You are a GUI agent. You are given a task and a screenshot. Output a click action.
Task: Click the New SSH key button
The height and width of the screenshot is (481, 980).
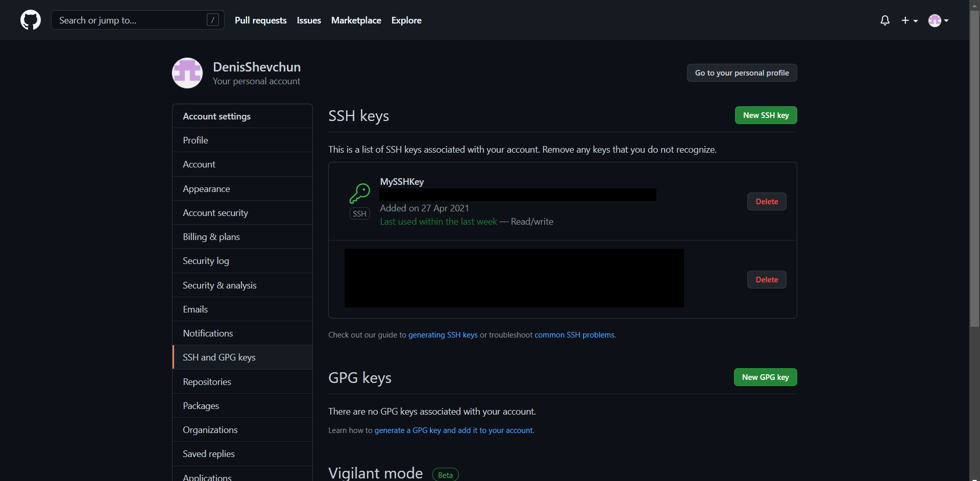[766, 115]
